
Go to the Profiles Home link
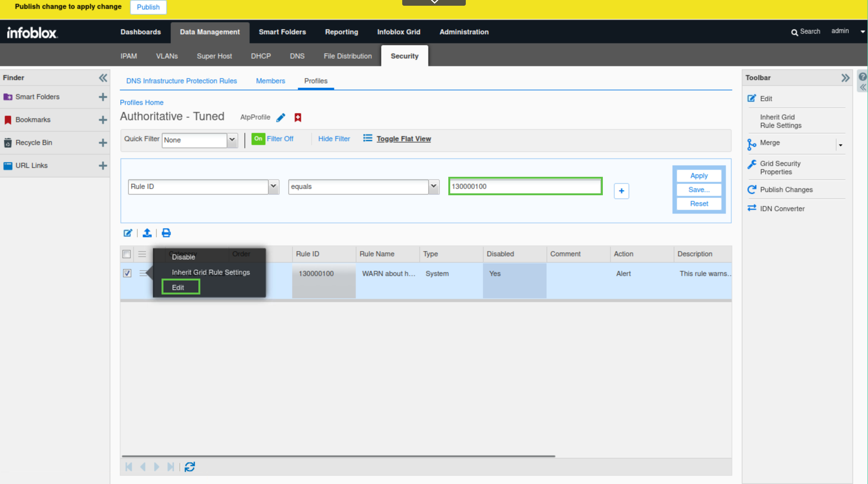tap(141, 102)
